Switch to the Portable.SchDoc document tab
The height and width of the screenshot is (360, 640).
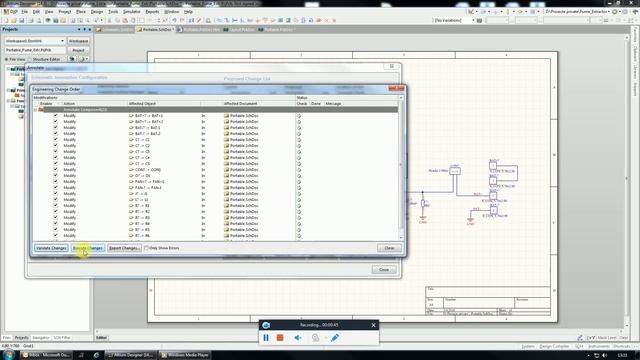pos(156,29)
